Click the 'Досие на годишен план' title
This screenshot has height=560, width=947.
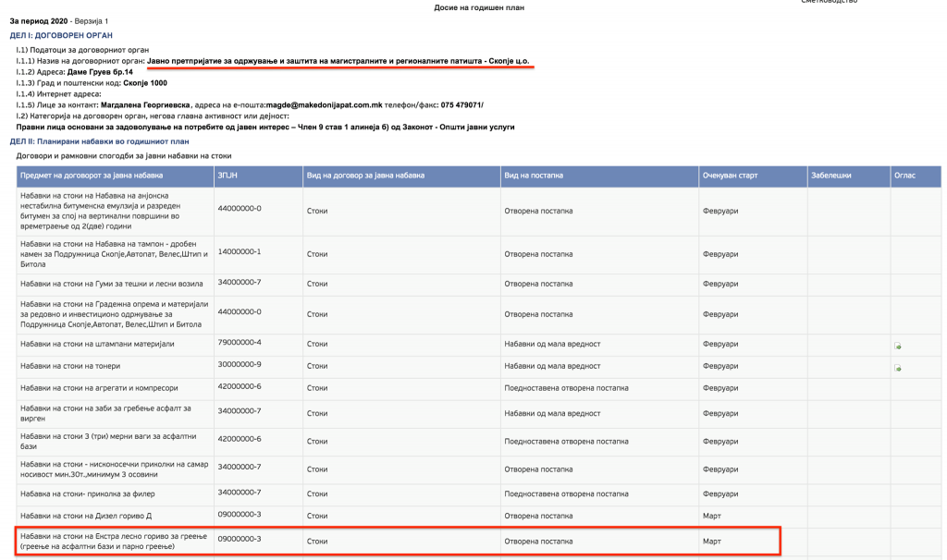click(x=479, y=7)
